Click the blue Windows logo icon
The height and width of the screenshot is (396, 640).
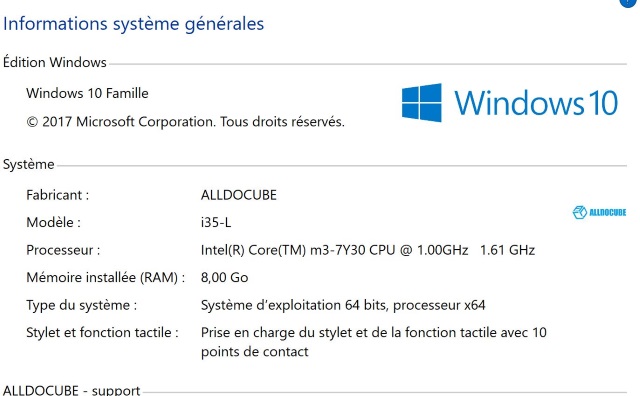[422, 102]
